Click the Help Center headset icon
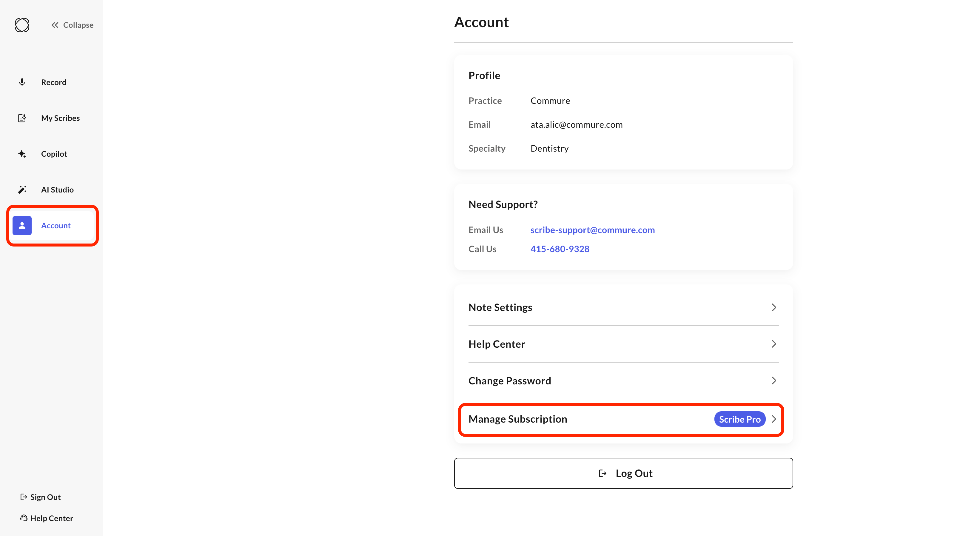The height and width of the screenshot is (536, 980). point(24,518)
